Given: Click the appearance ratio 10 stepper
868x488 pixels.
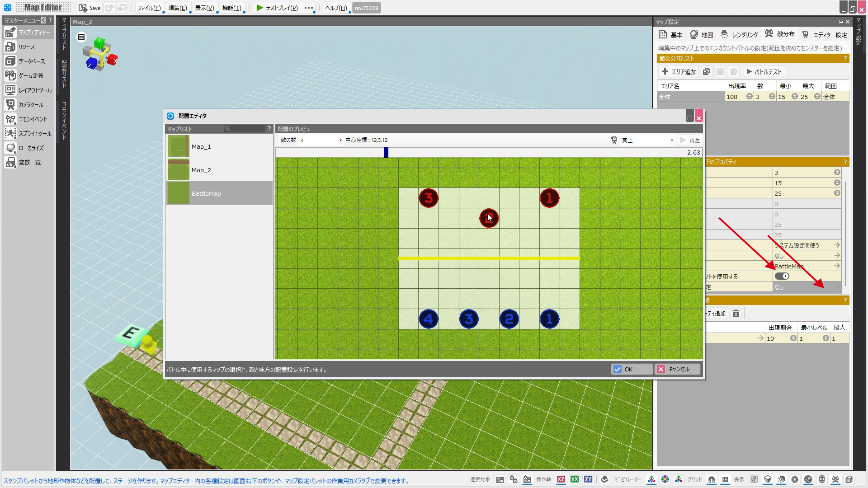Looking at the screenshot, I should (793, 338).
